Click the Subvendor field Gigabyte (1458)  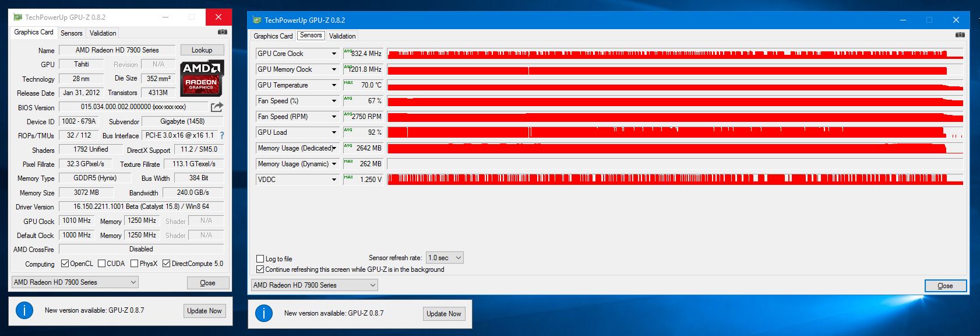pos(183,121)
